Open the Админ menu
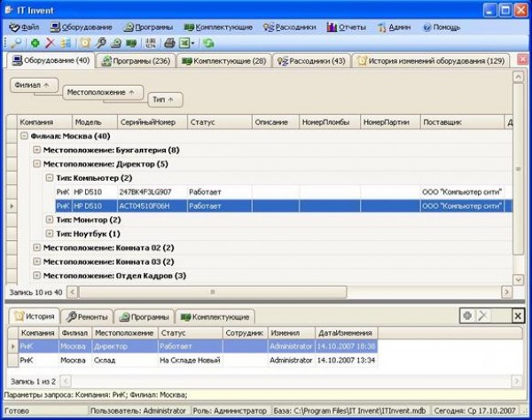Viewport: 532px width, 420px height. pyautogui.click(x=394, y=27)
